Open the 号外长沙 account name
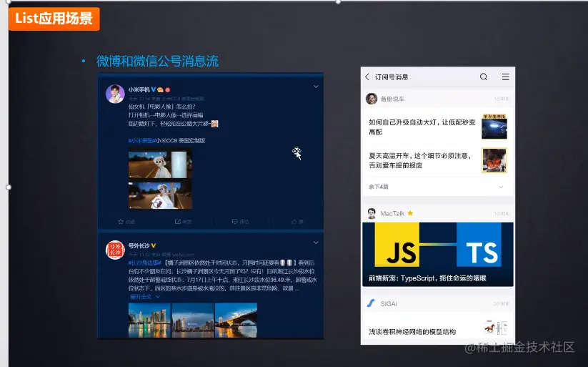The width and height of the screenshot is (588, 367). pos(139,245)
